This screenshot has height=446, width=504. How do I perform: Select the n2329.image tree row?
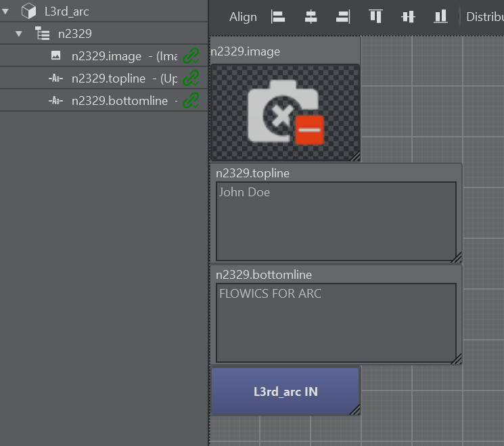tap(106, 56)
